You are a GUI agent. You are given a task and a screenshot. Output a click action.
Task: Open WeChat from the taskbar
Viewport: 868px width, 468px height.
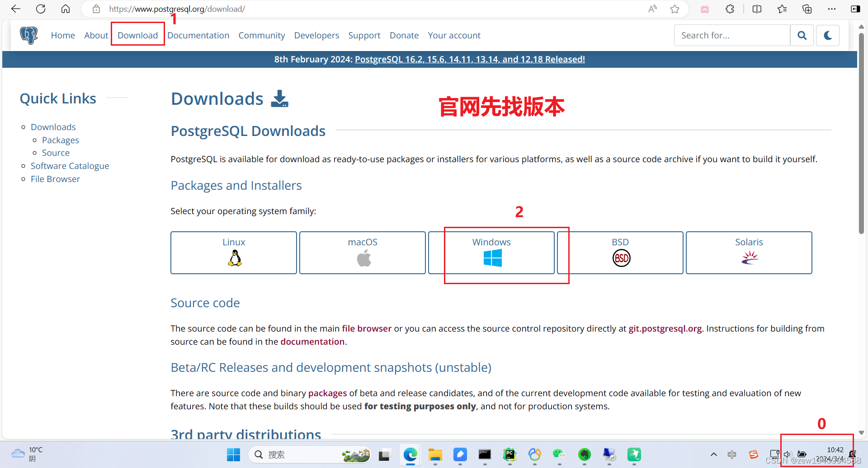point(559,455)
